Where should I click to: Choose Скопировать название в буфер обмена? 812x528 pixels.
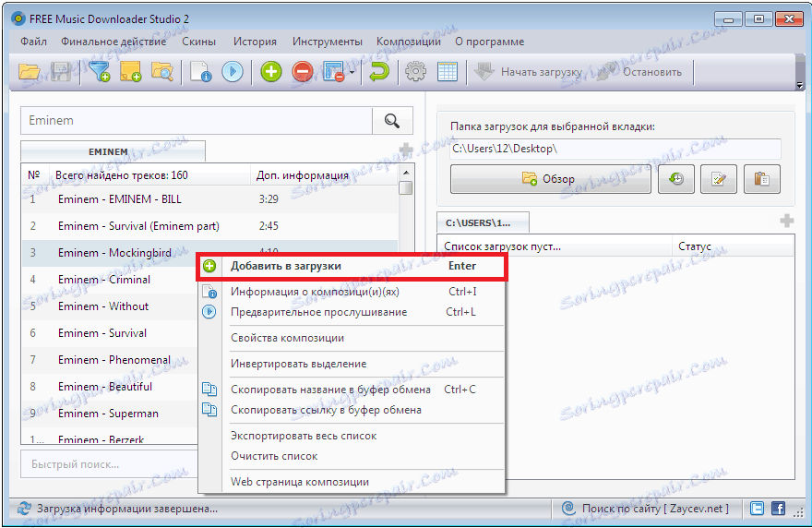(352, 390)
